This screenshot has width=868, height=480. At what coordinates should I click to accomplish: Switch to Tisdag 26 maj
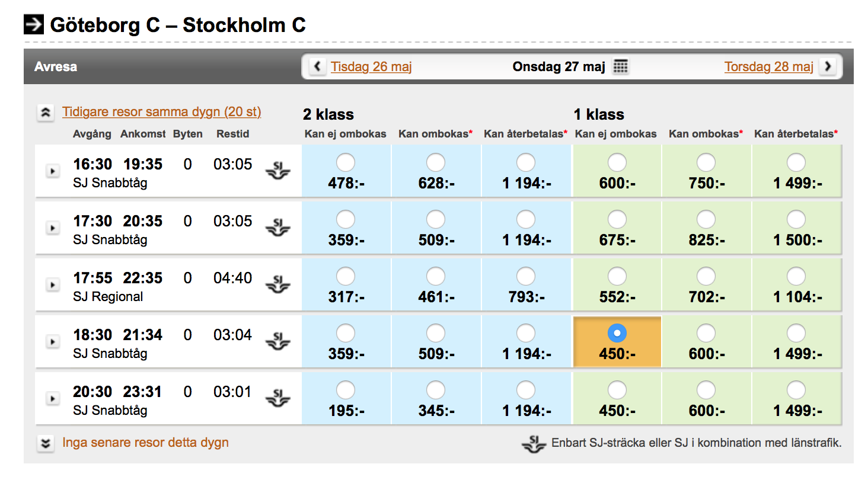(371, 66)
